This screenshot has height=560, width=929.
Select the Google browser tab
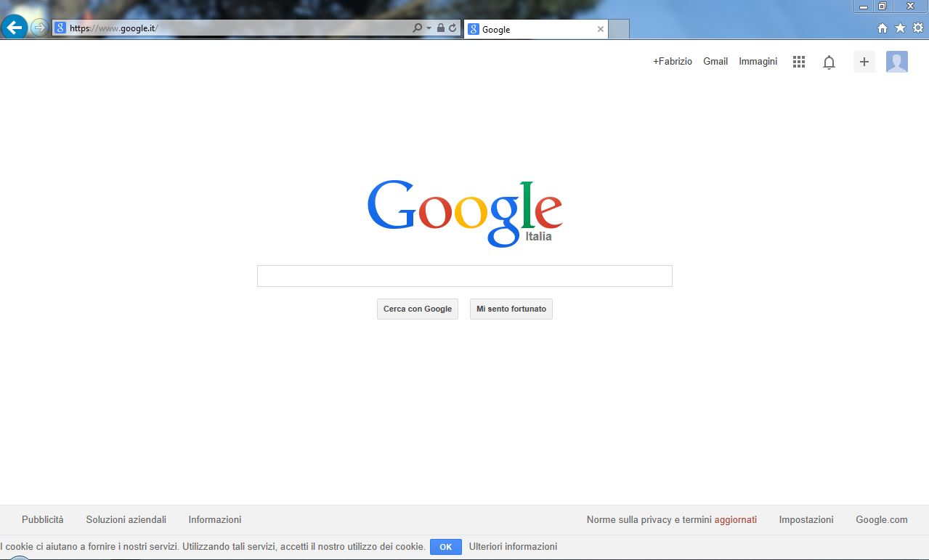click(x=535, y=29)
